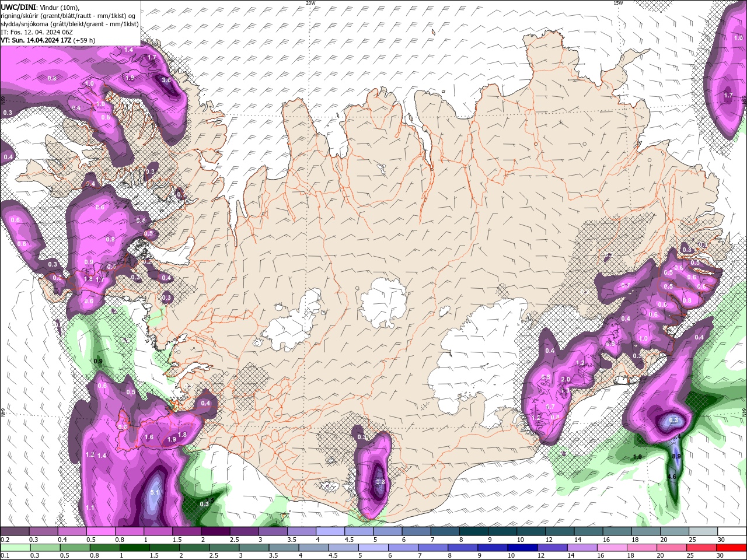Click the "1.6" precipitation value
The width and height of the screenshot is (747, 560).
coord(149,437)
